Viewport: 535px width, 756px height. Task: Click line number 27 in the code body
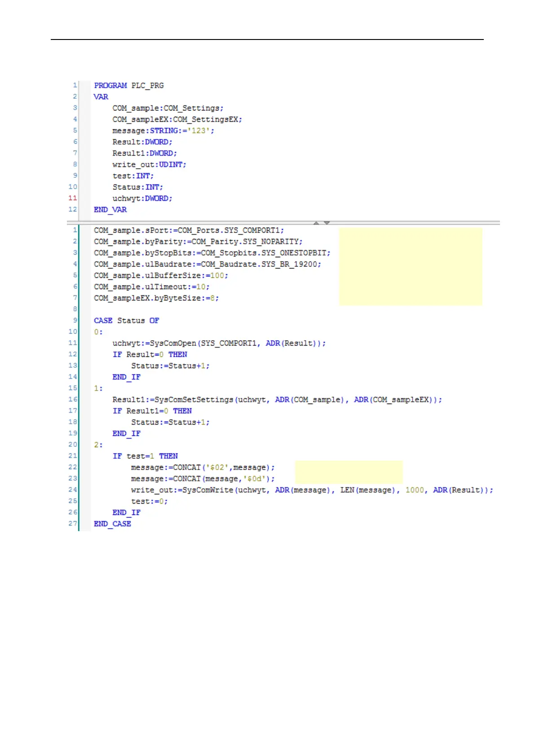(73, 523)
